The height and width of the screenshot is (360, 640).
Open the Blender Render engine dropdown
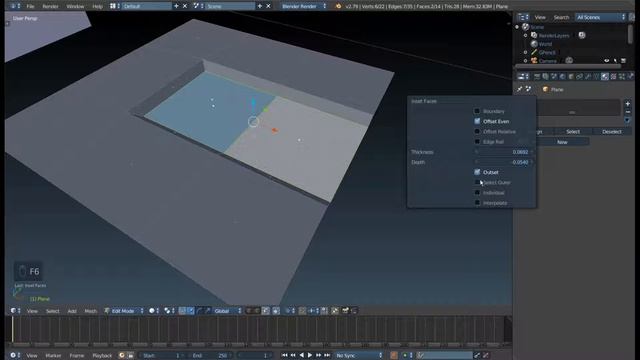pyautogui.click(x=304, y=6)
